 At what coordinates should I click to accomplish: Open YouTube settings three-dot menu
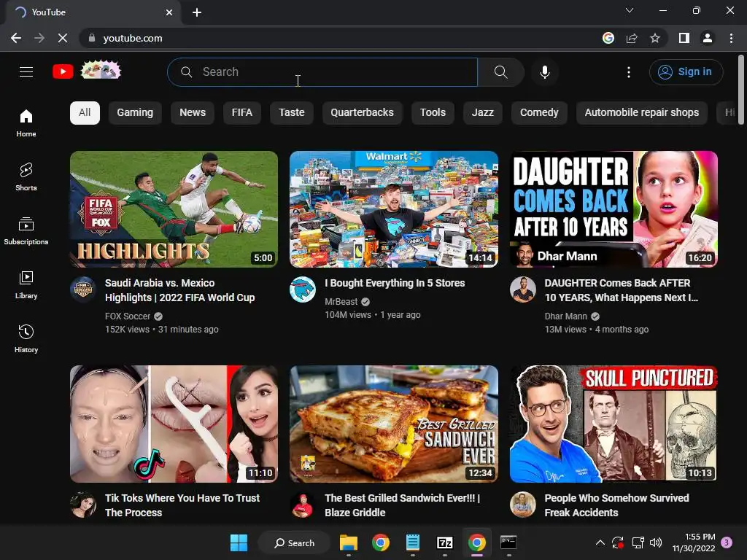629,72
